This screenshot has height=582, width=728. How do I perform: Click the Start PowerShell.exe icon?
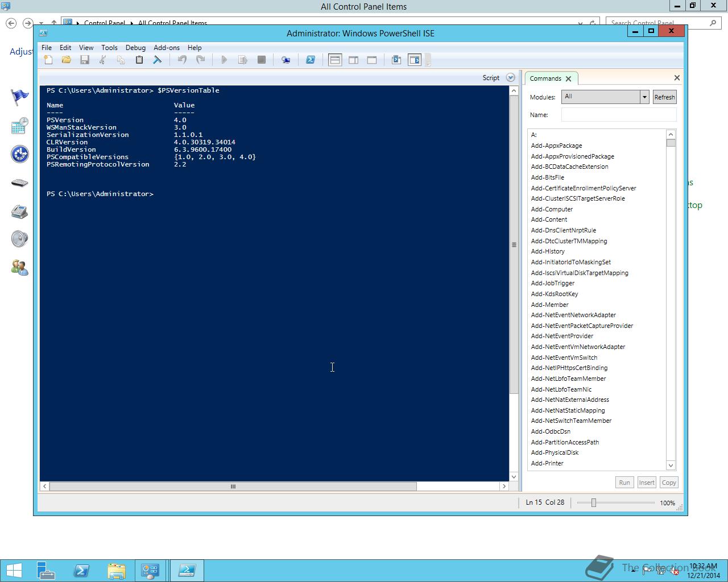click(311, 60)
